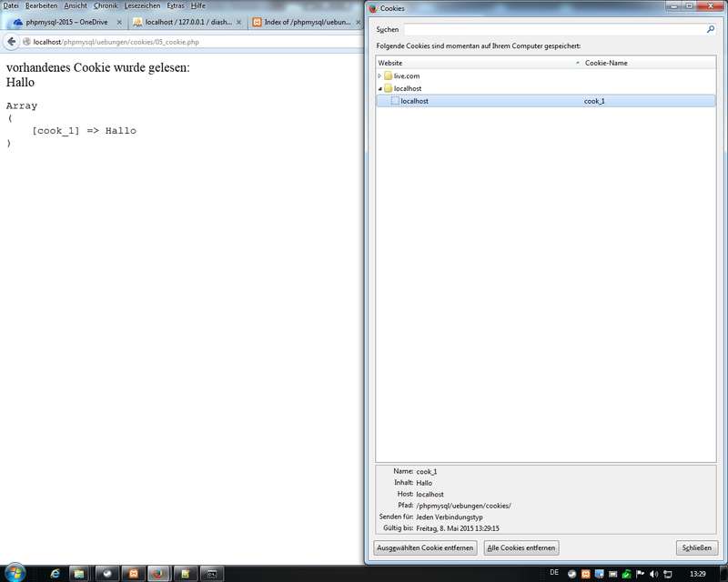Expand the live.com cookie folder

tap(379, 75)
